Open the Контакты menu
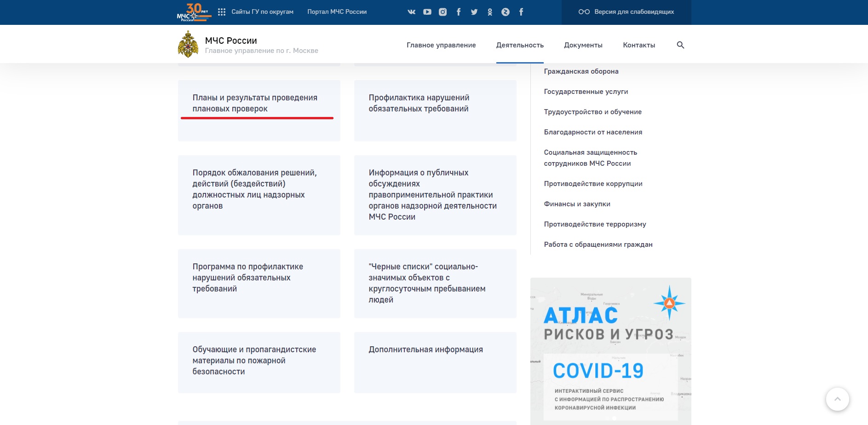868x425 pixels. point(639,45)
